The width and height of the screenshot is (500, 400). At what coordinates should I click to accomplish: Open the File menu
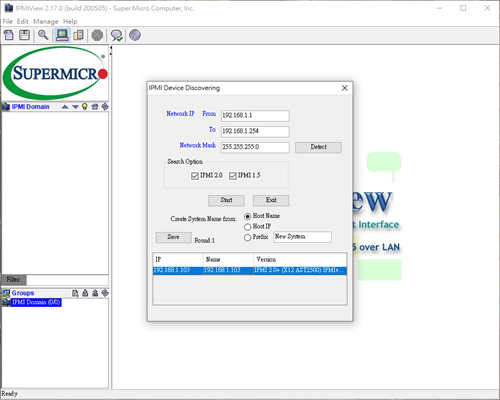click(x=7, y=21)
